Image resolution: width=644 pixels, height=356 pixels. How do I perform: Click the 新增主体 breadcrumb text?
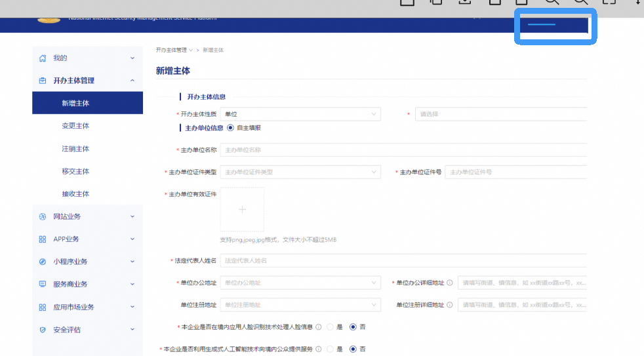tap(213, 50)
